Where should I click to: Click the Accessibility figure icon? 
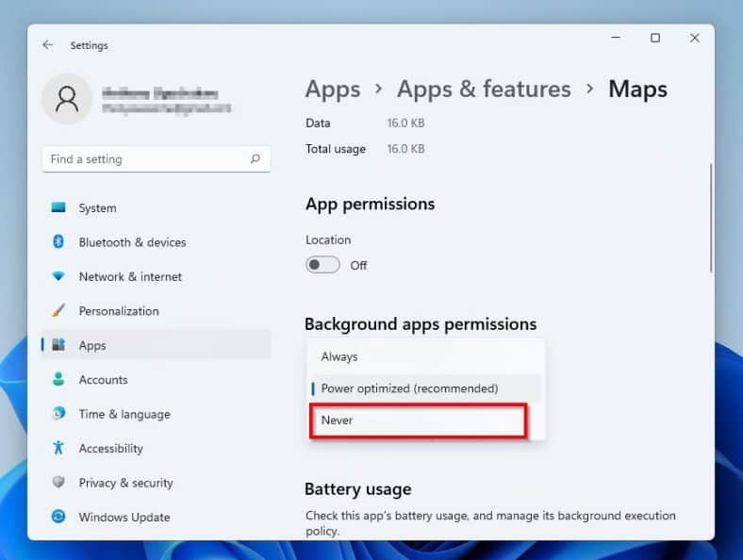58,447
